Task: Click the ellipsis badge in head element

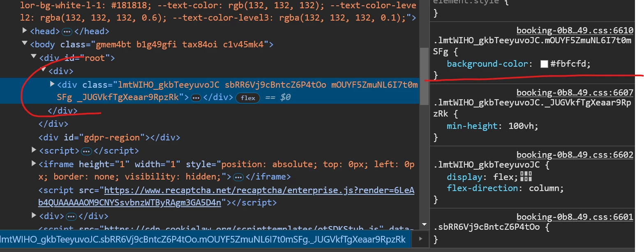Action: point(67,32)
